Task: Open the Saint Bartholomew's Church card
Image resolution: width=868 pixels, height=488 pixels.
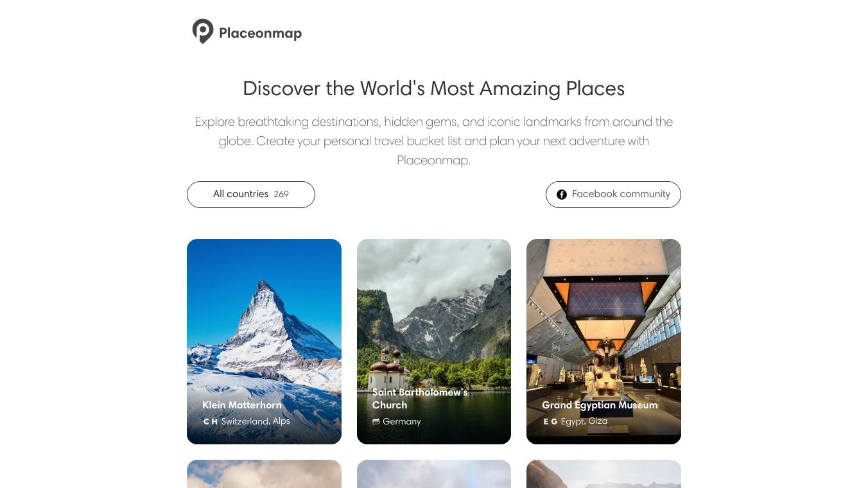Action: [x=434, y=342]
